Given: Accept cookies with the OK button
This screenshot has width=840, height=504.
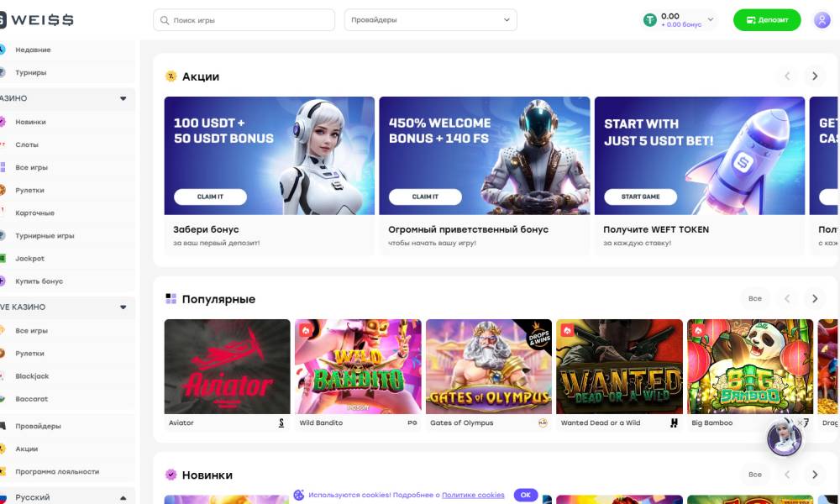Looking at the screenshot, I should coord(526,495).
